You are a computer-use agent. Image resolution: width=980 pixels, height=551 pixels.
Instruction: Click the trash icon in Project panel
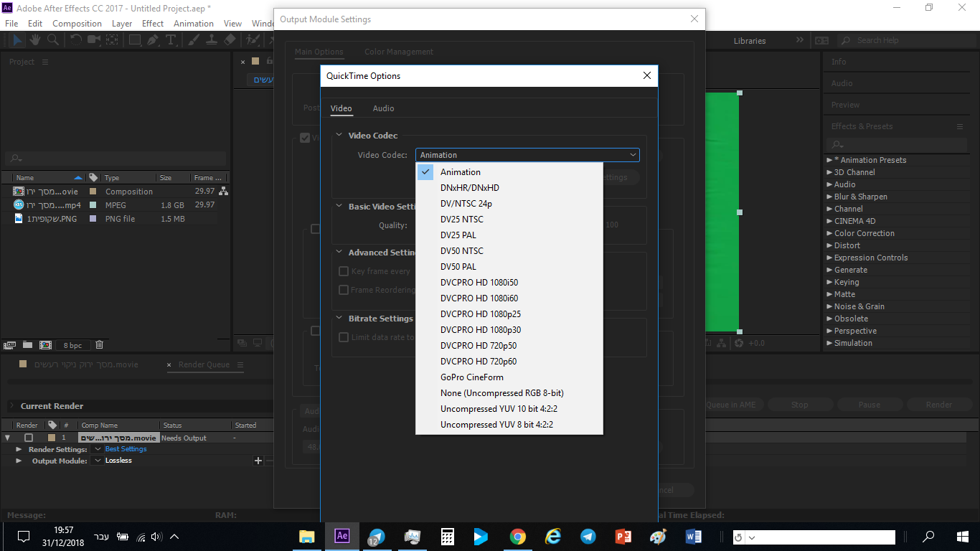pos(99,345)
